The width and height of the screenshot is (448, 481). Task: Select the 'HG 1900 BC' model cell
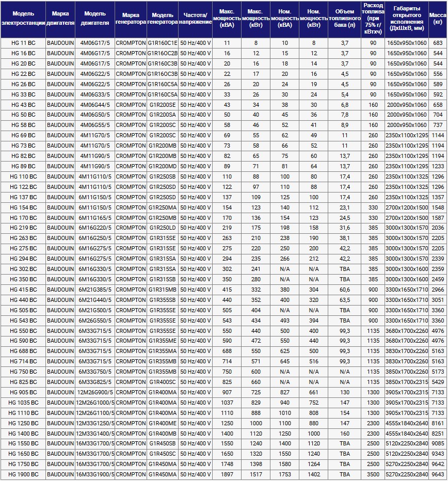pos(23,474)
